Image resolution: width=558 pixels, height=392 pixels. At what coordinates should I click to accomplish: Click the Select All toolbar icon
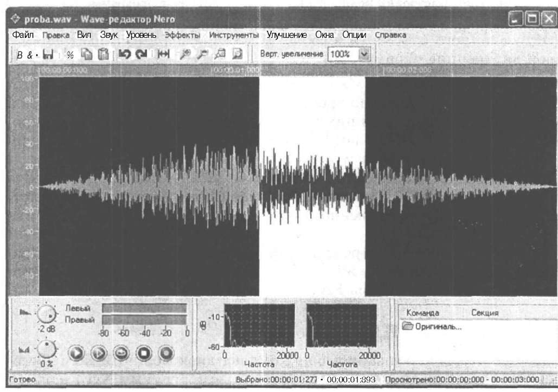164,54
